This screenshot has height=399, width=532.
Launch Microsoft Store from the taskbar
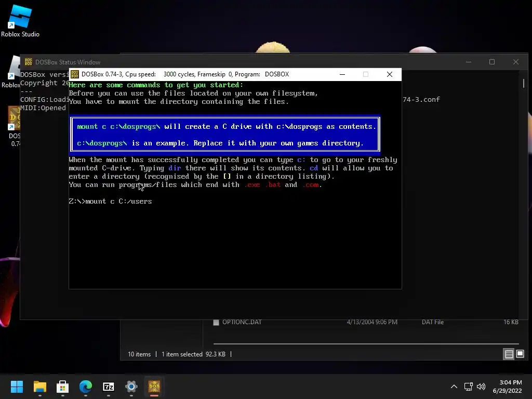[62, 387]
